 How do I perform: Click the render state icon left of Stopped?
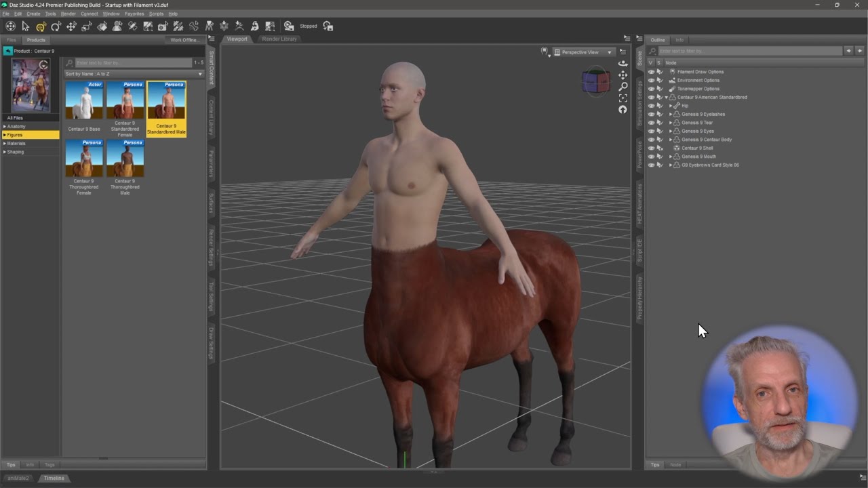coord(289,26)
